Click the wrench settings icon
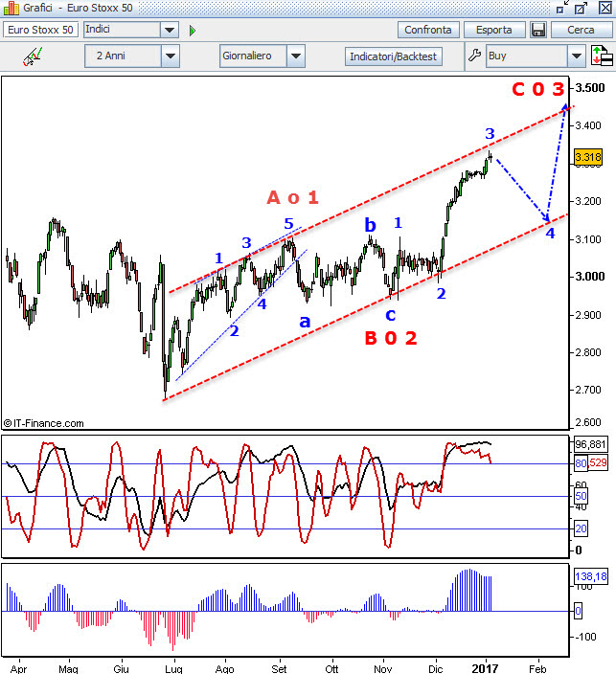 point(474,56)
